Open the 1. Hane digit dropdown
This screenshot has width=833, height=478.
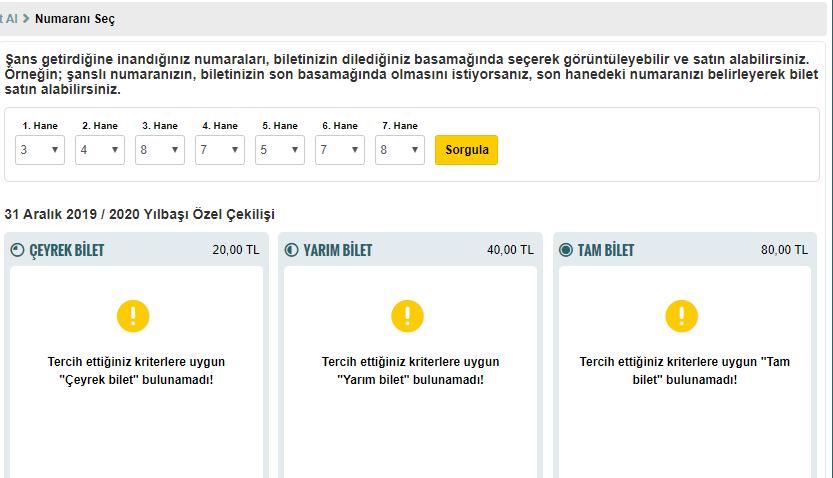tap(40, 150)
